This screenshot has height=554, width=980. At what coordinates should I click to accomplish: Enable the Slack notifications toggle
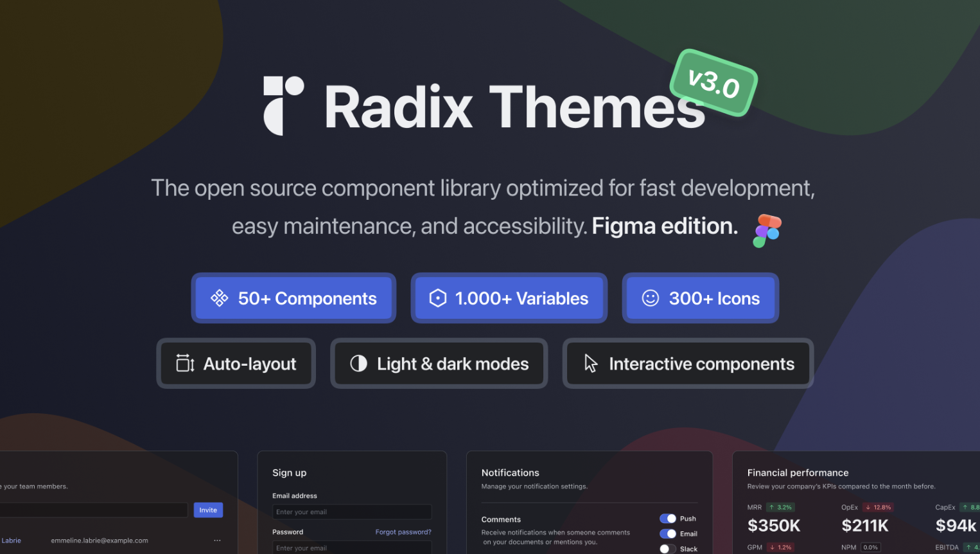point(668,549)
